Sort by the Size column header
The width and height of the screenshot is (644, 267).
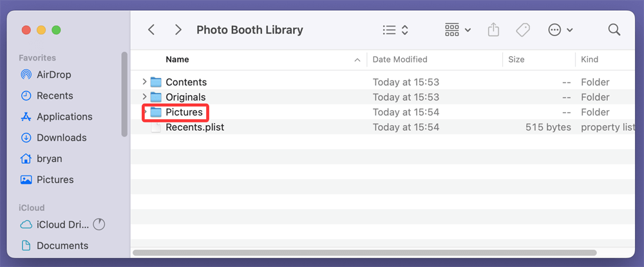(x=516, y=59)
